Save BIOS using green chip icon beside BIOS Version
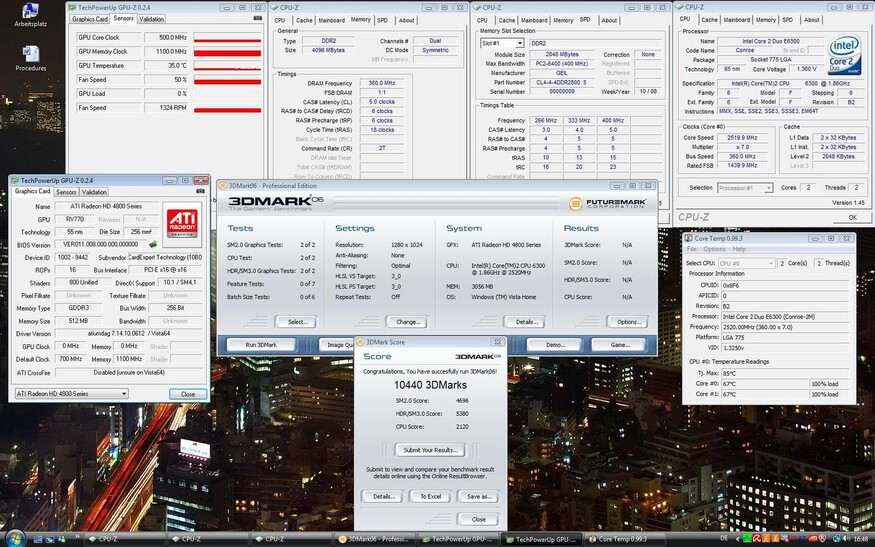The image size is (875, 547). pyautogui.click(x=153, y=244)
